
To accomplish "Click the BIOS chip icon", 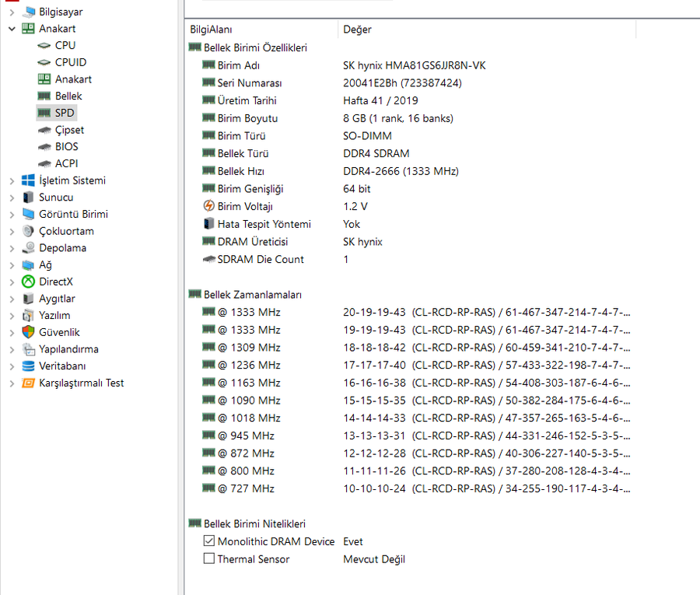I will tap(44, 147).
